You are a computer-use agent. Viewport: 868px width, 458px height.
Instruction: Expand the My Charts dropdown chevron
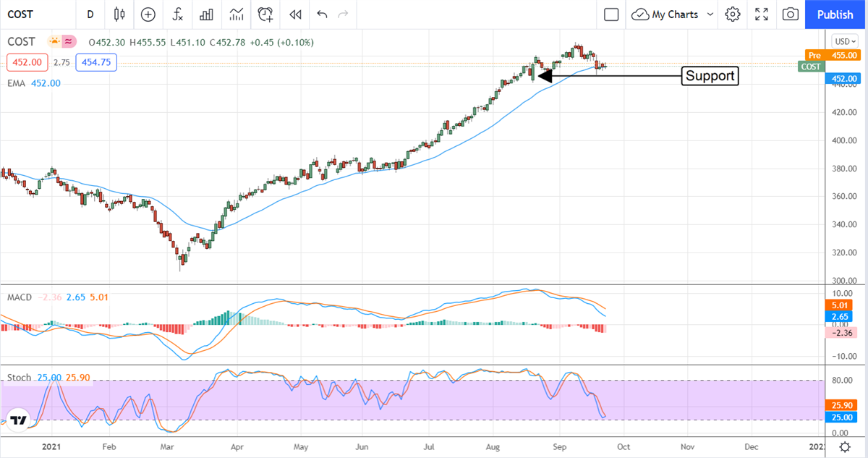(x=710, y=14)
